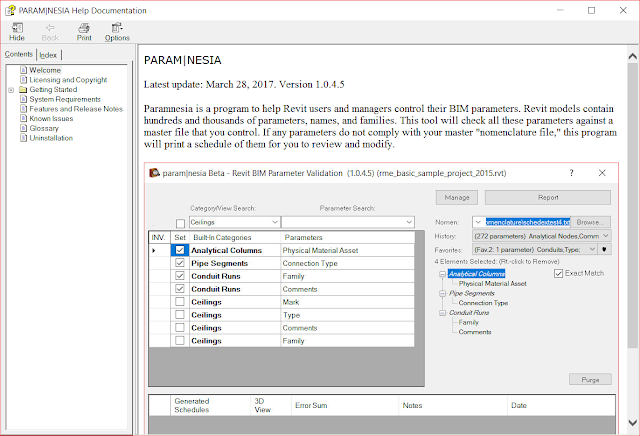Screen dimensions: 640x436
Task: Click the Hide toolbar icon
Action: 17,28
